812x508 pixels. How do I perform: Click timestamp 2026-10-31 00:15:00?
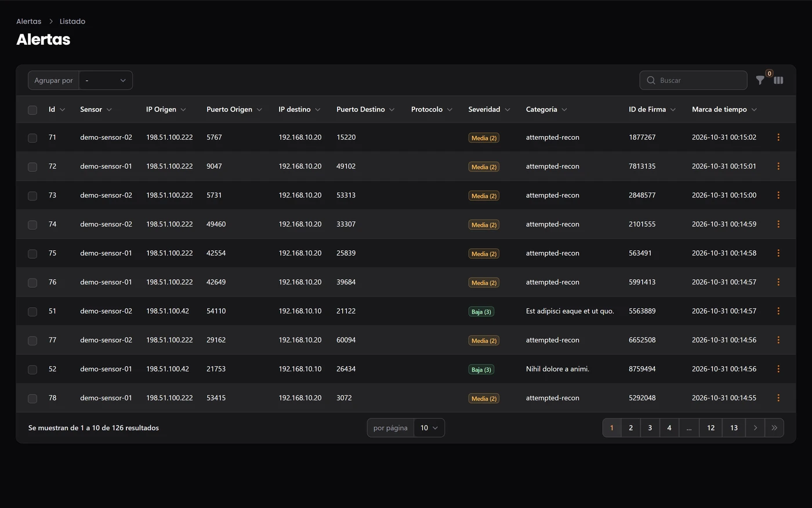pyautogui.click(x=724, y=196)
